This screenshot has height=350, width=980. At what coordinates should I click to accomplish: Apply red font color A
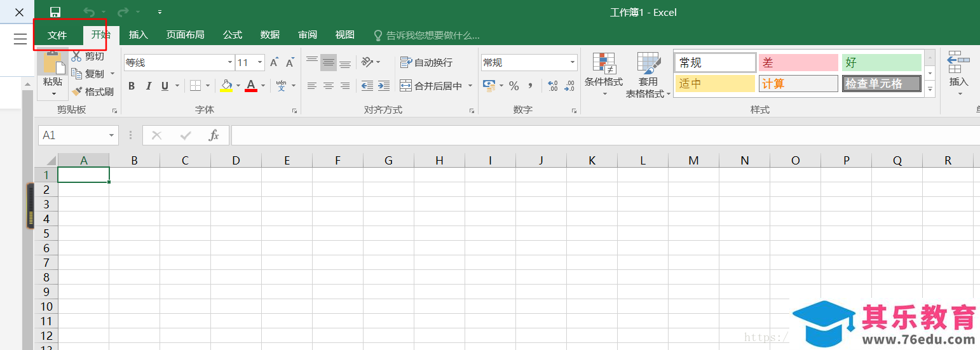tap(250, 86)
